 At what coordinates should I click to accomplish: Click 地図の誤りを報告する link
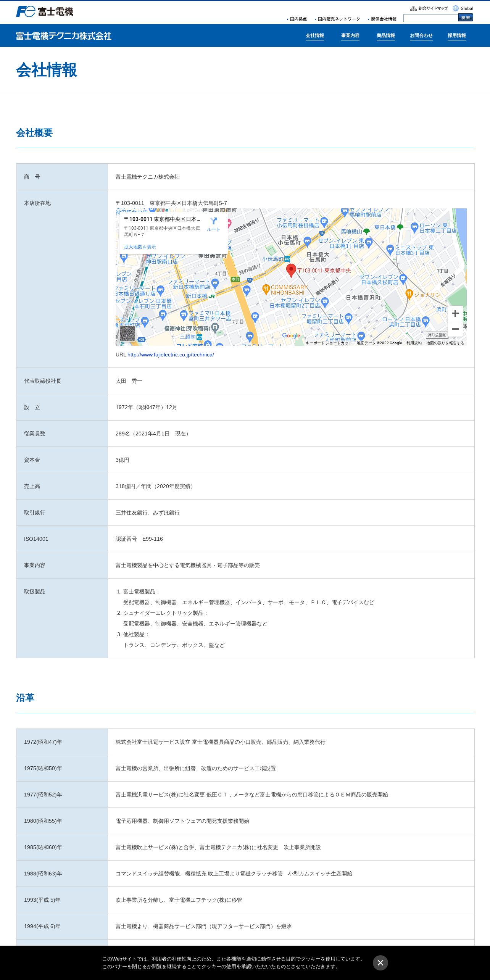[445, 343]
